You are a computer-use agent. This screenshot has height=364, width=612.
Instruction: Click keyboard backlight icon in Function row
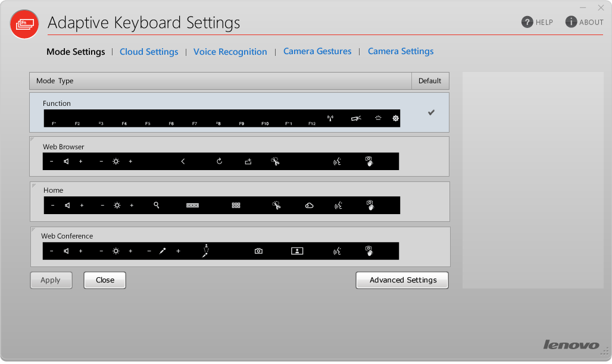tap(378, 118)
